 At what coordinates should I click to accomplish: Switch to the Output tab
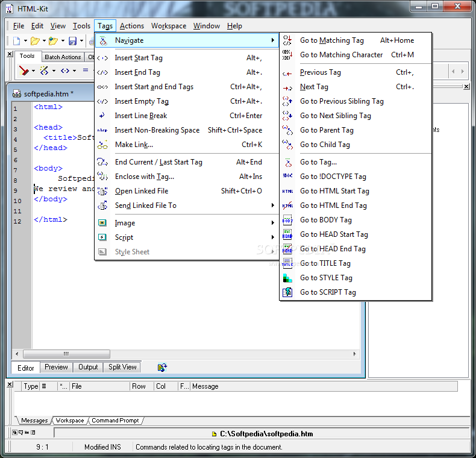(x=88, y=367)
